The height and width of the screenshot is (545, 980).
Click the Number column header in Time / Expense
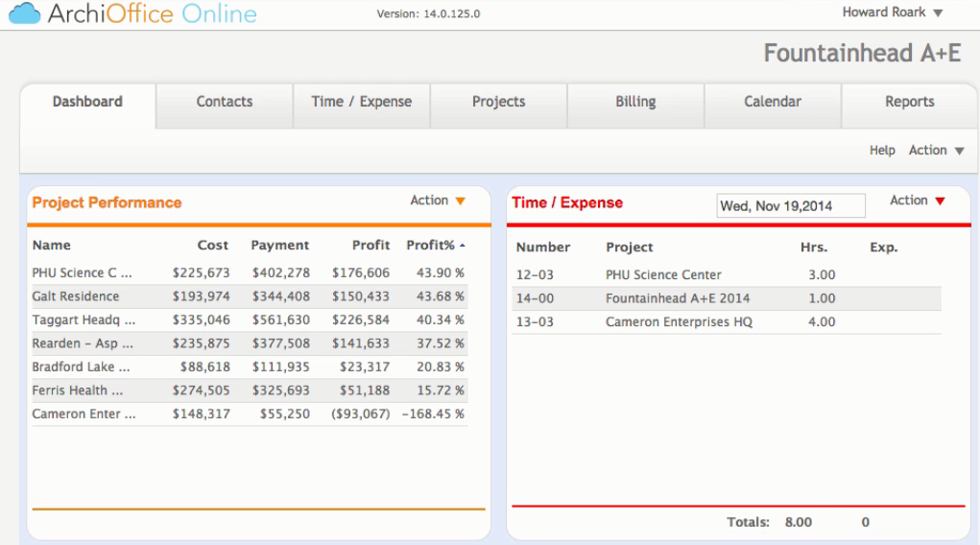(x=543, y=247)
